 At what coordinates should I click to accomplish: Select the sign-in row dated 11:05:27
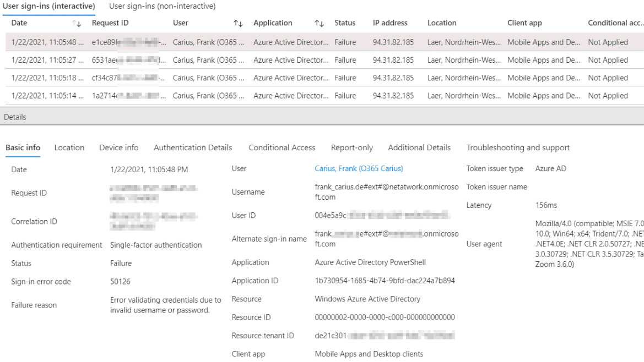[x=324, y=61]
